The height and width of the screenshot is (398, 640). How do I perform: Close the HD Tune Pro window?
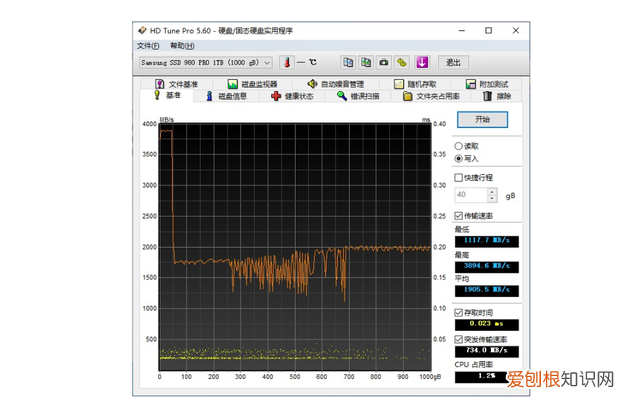click(516, 31)
